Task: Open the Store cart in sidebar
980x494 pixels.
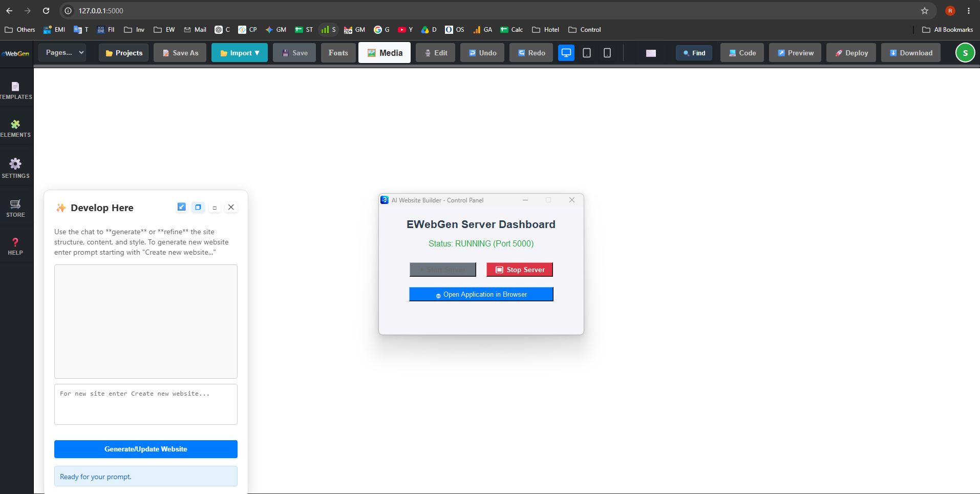Action: click(x=15, y=208)
